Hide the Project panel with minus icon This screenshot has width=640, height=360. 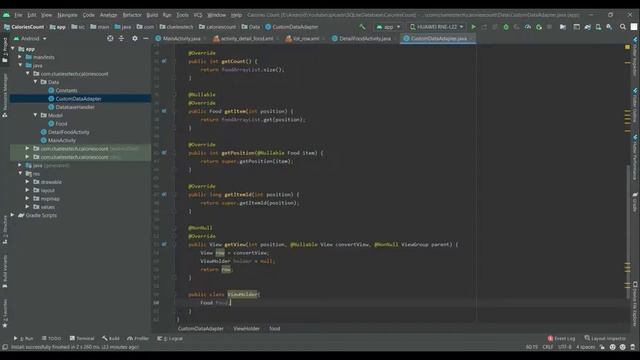145,38
